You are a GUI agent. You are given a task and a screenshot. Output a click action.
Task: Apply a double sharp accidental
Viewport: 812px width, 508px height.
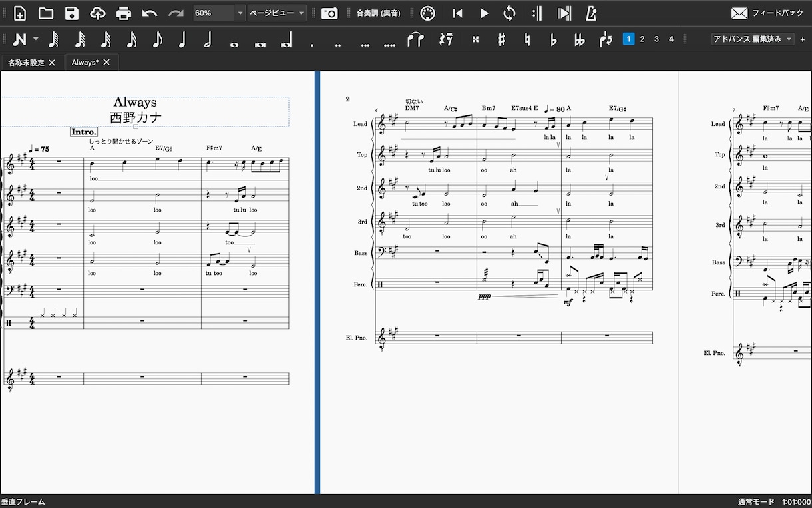[x=475, y=39]
